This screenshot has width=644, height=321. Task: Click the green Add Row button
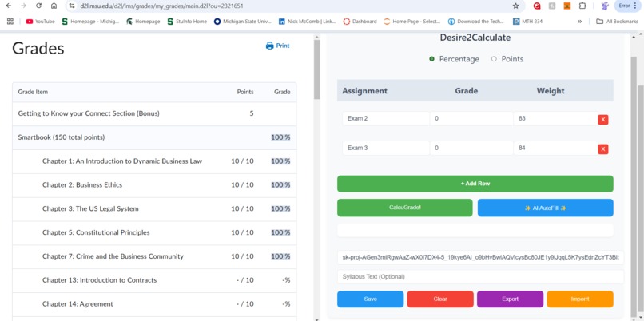click(x=475, y=184)
